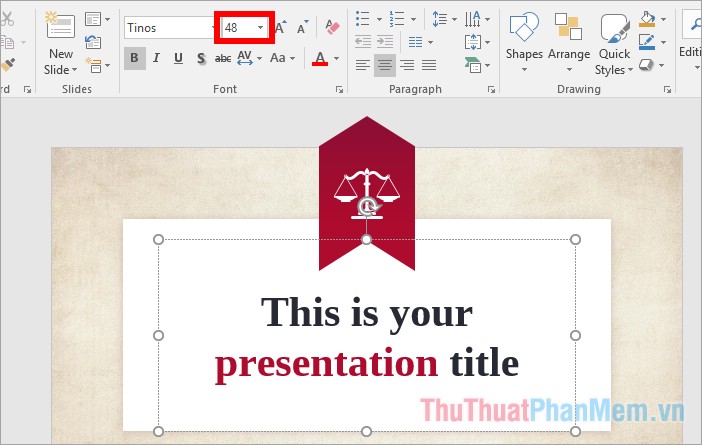Open the Align Text menu
702x445 pixels.
477,42
